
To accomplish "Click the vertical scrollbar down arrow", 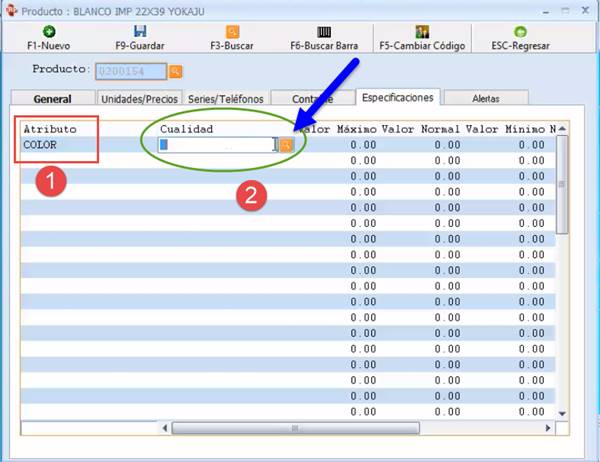I will pos(562,413).
